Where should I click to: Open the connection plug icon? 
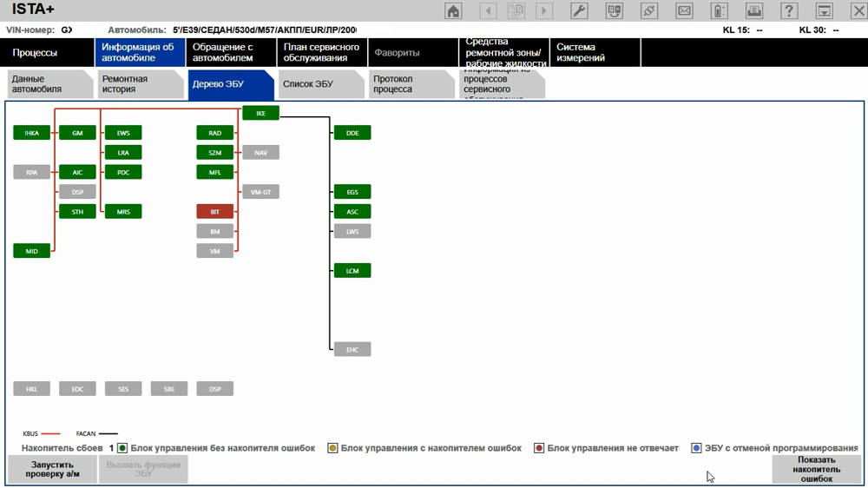coord(649,11)
